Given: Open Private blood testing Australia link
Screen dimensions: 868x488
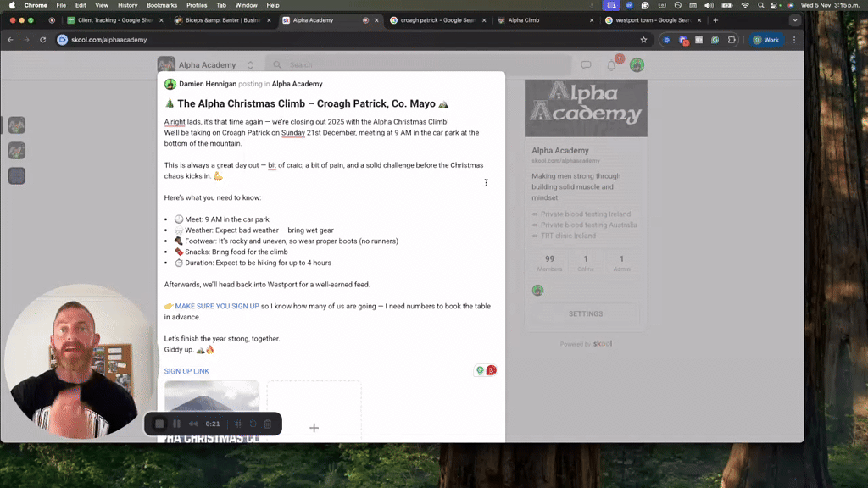Looking at the screenshot, I should pyautogui.click(x=589, y=225).
